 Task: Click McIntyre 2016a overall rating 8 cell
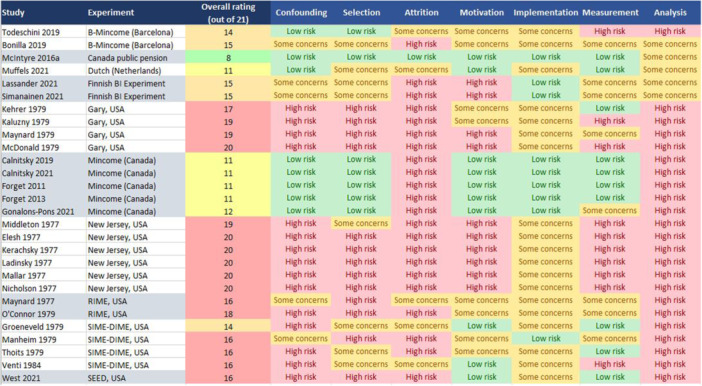[228, 57]
